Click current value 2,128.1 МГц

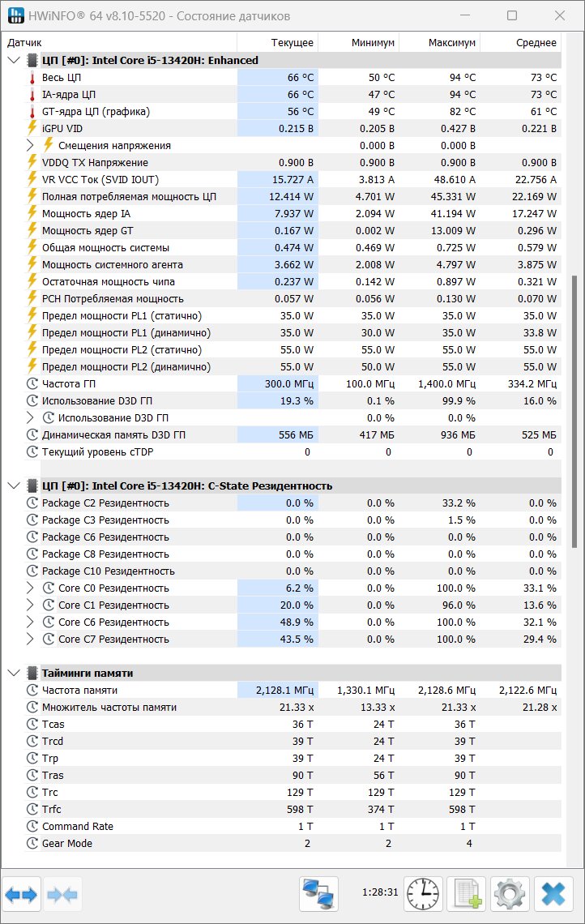click(284, 690)
